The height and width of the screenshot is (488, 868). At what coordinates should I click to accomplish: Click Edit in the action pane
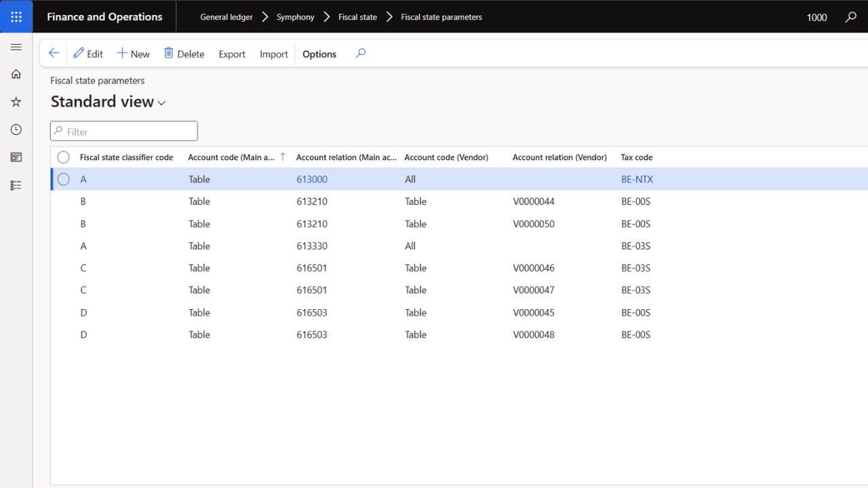tap(88, 54)
